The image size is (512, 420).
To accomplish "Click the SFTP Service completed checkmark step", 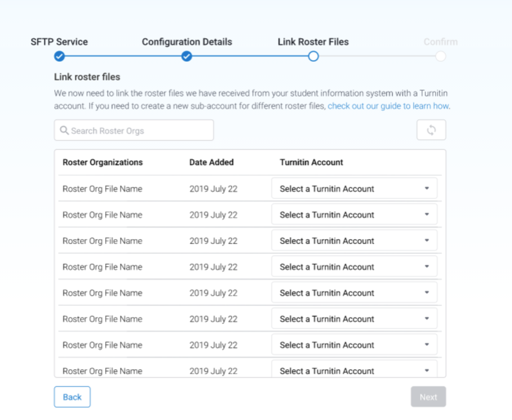I will [59, 57].
